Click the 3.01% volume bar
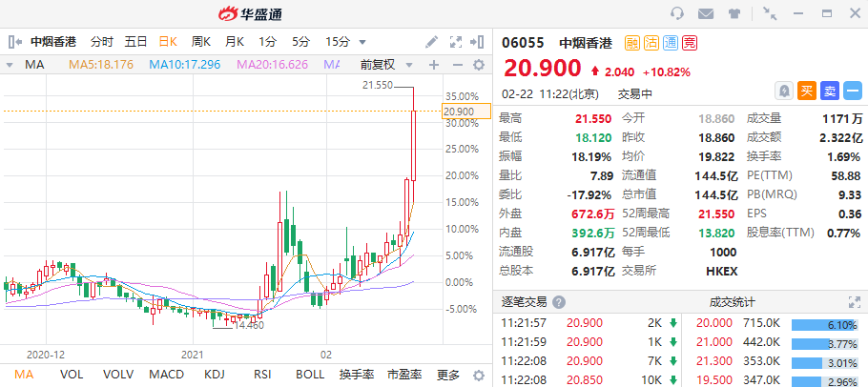The height and width of the screenshot is (387, 868). pyautogui.click(x=825, y=363)
